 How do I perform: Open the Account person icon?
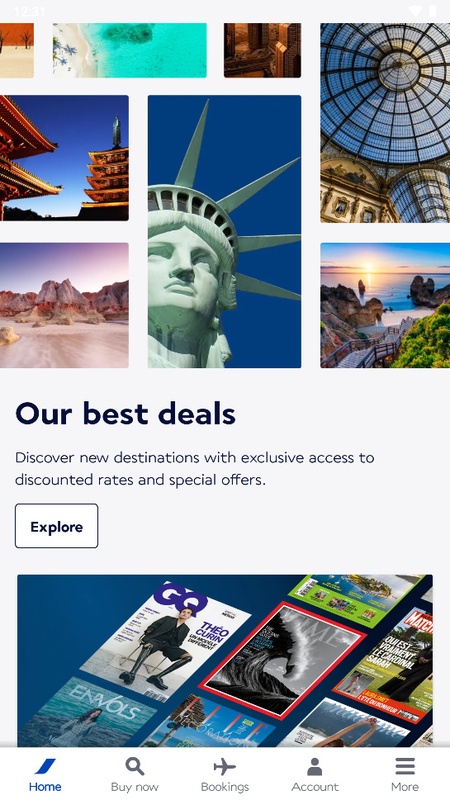[x=315, y=766]
